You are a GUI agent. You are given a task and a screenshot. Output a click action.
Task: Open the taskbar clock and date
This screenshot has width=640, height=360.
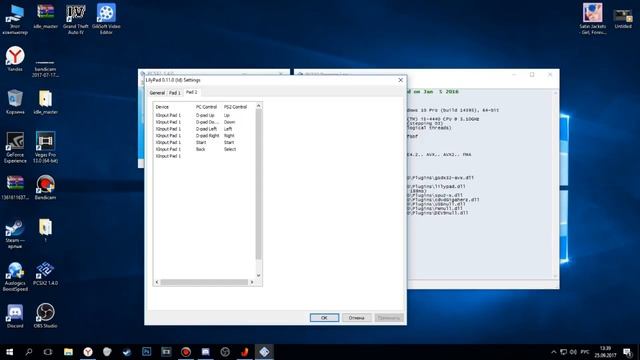coord(605,352)
